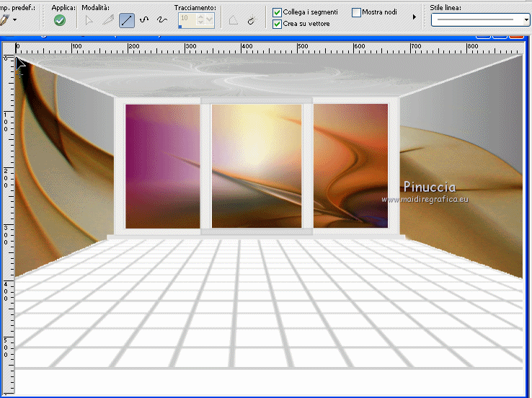This screenshot has height=398, width=532.
Task: Click the left purple panel in the canvas
Action: [x=162, y=167]
